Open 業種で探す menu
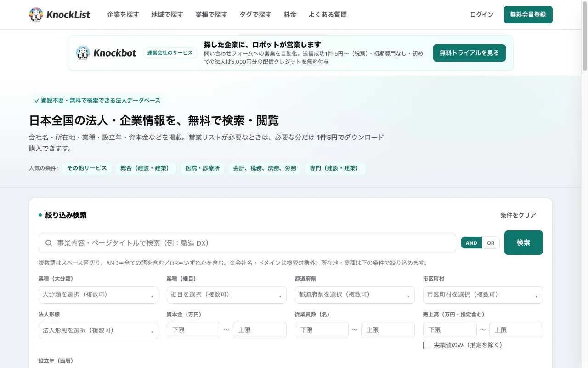The height and width of the screenshot is (368, 588). point(211,15)
